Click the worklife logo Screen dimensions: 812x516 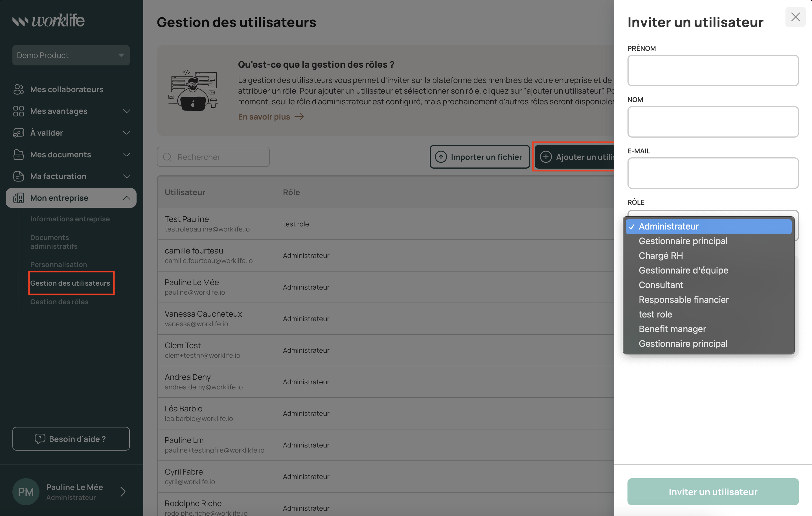point(49,21)
